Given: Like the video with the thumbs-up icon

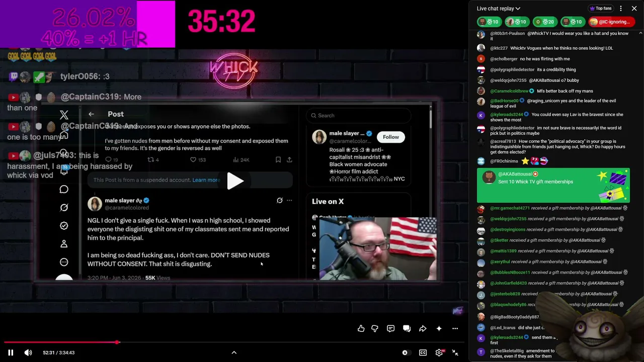Looking at the screenshot, I should (361, 328).
